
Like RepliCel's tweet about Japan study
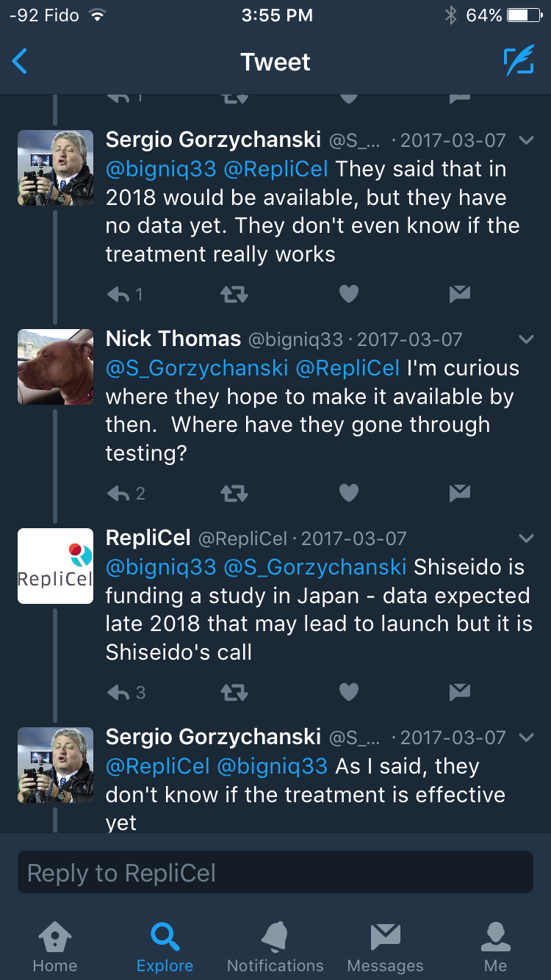[x=349, y=693]
